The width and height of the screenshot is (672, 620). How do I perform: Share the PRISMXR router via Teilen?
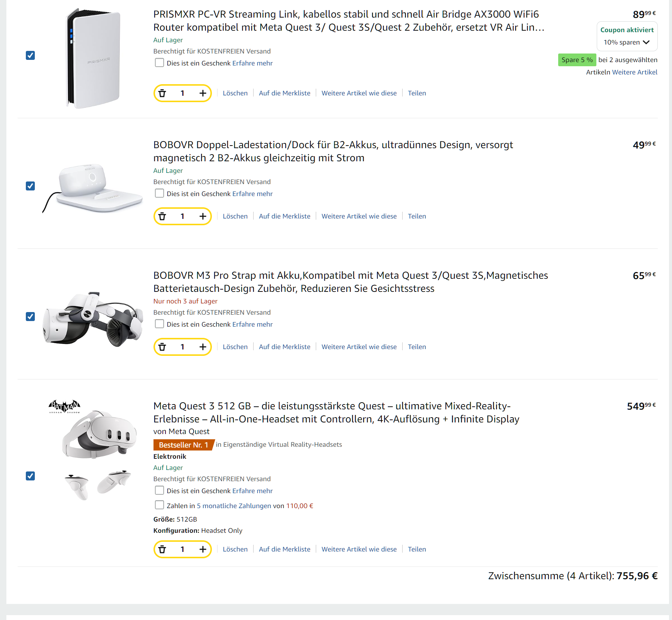point(417,93)
